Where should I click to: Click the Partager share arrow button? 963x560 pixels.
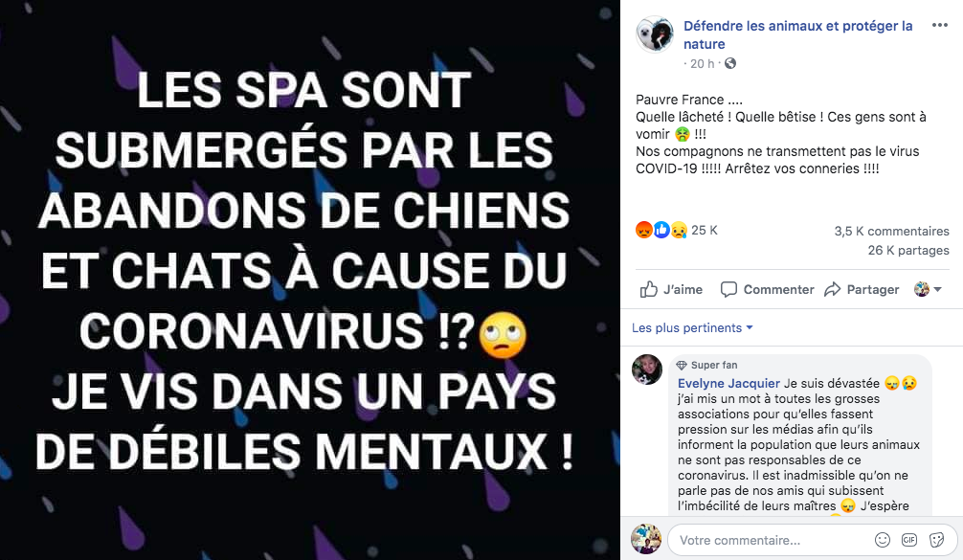pos(862,289)
